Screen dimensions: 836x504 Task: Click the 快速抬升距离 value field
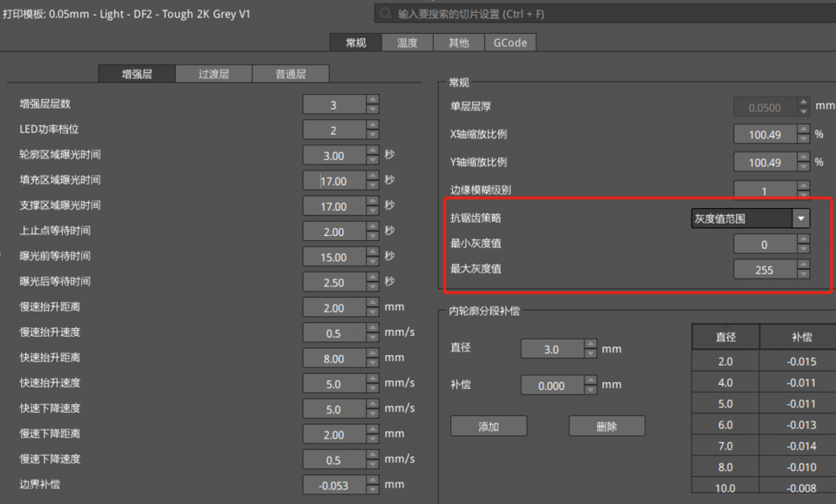coord(334,359)
